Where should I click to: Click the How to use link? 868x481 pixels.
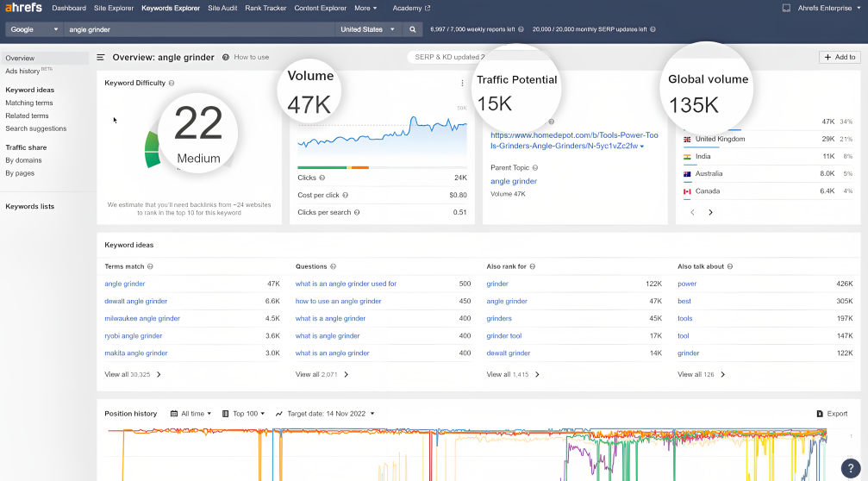click(x=252, y=57)
